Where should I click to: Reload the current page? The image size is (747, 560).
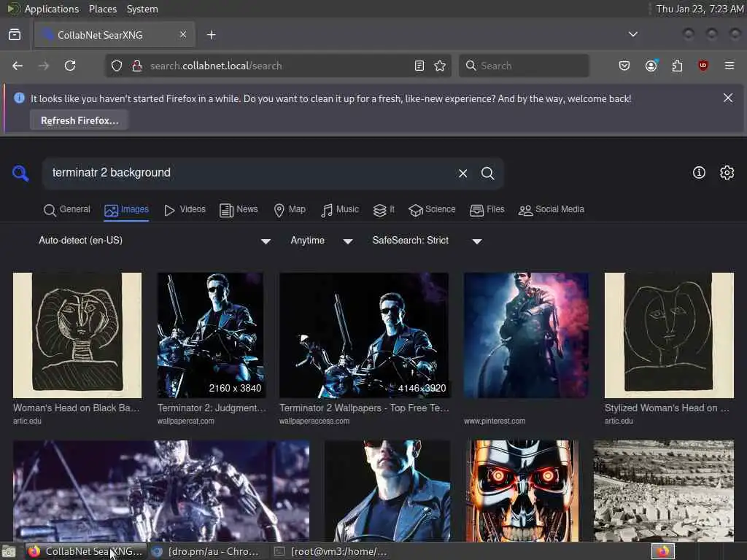coord(70,66)
